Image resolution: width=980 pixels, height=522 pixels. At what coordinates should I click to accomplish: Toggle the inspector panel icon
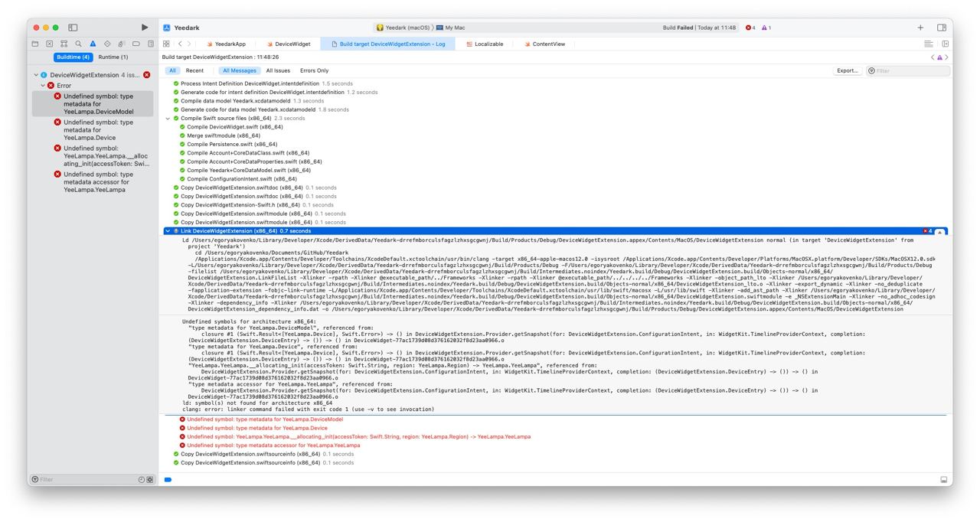pos(942,28)
